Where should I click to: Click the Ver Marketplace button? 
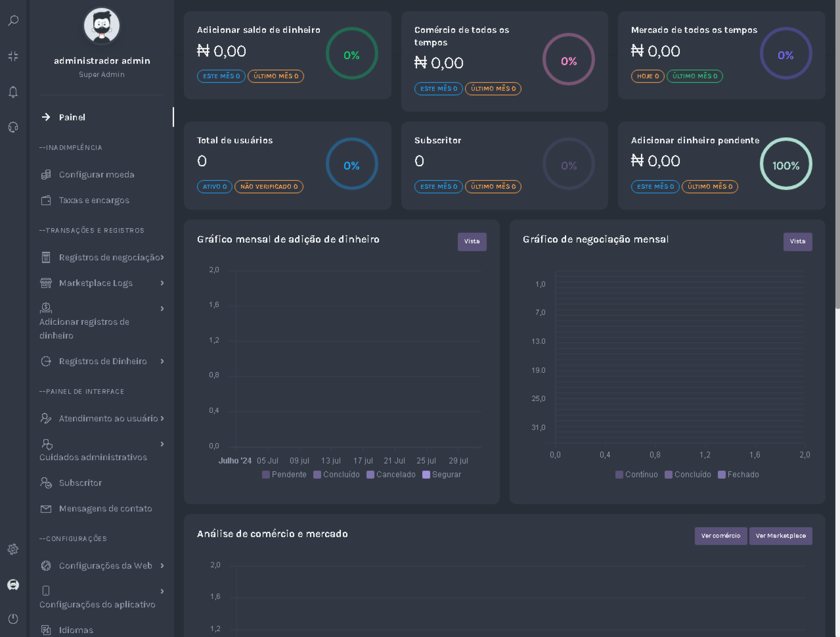[780, 536]
